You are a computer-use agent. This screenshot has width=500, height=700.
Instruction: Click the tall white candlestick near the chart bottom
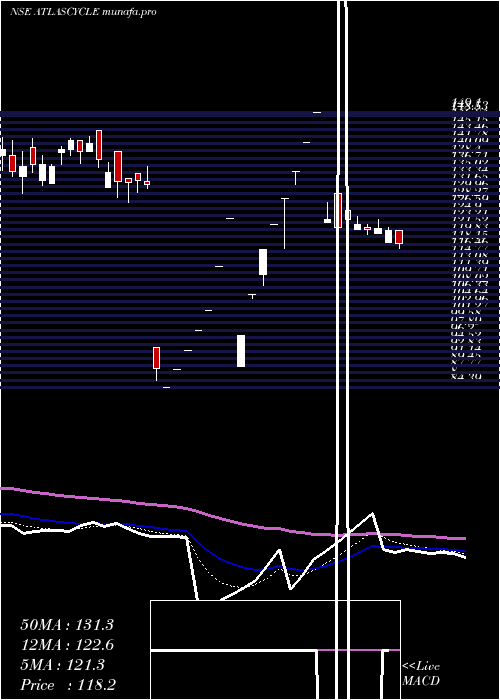[x=241, y=351]
